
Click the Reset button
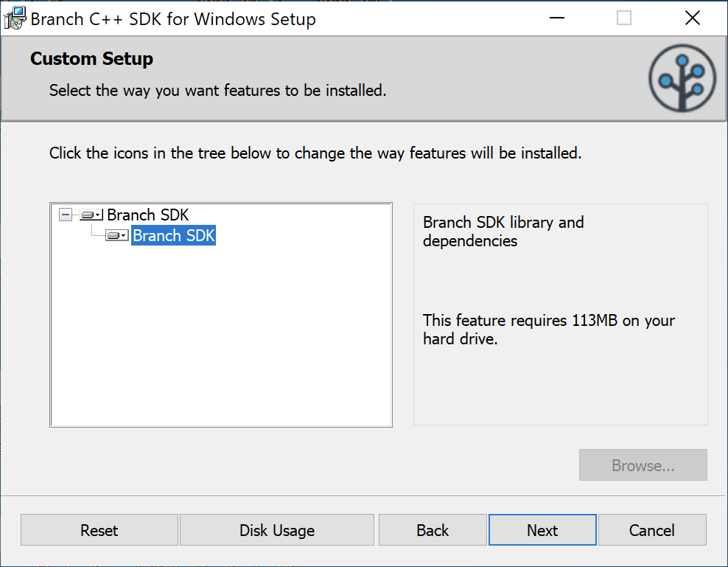pos(99,530)
